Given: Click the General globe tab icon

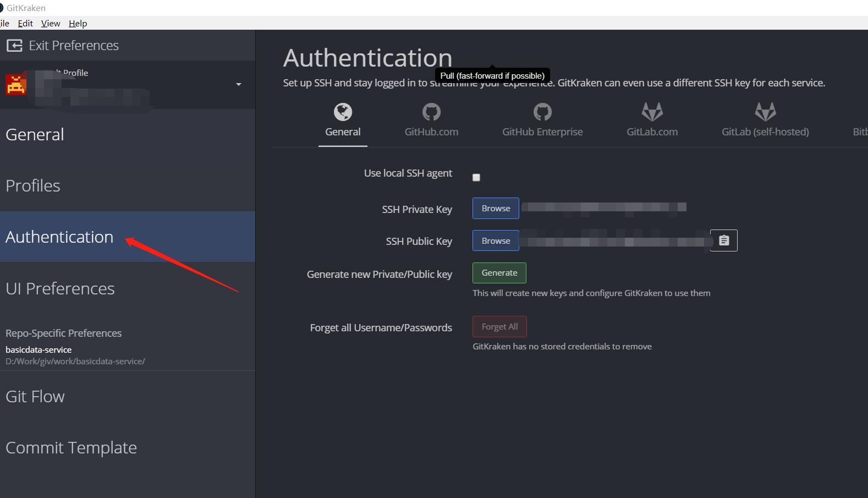Looking at the screenshot, I should click(343, 112).
